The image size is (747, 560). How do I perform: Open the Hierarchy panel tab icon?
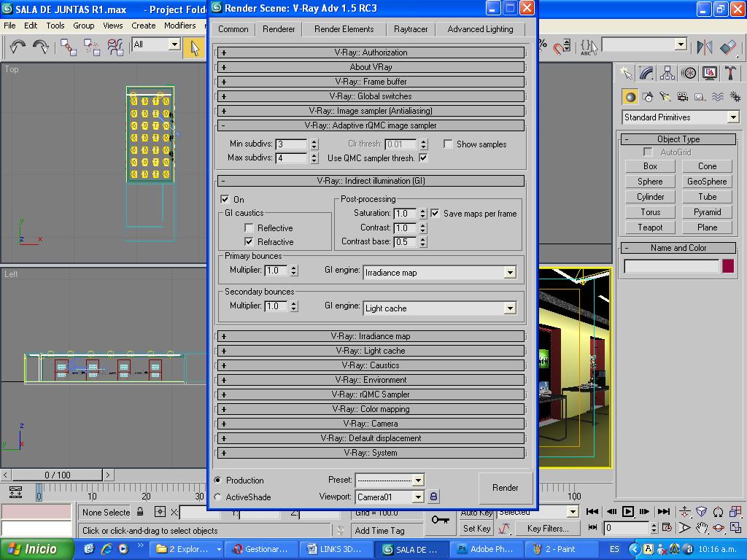[x=667, y=73]
